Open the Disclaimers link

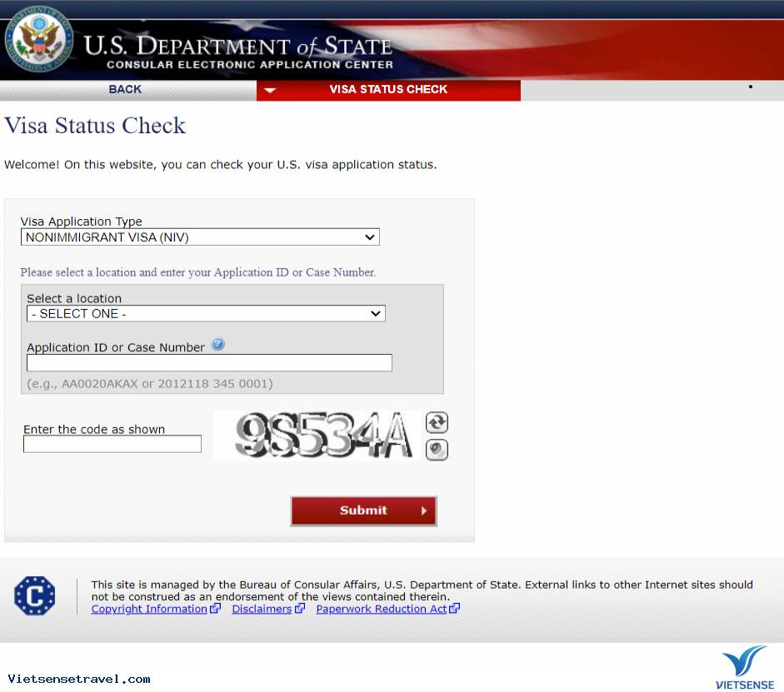262,609
